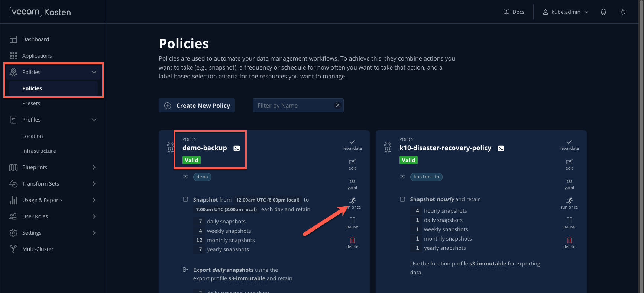This screenshot has width=644, height=293.
Task: Open the Multi-Cluster page
Action: click(x=38, y=249)
